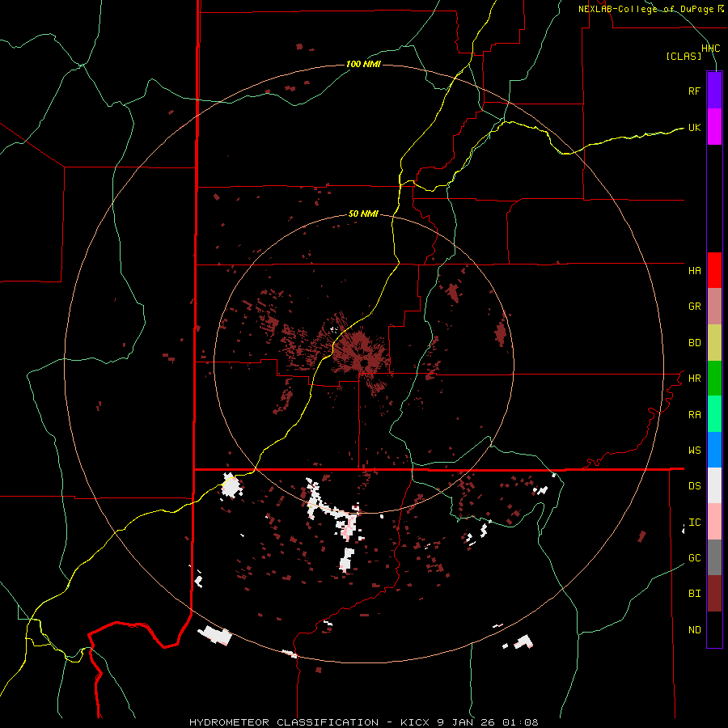Click the IC legend label
Viewport: 728px width, 728px height.
coord(695,523)
